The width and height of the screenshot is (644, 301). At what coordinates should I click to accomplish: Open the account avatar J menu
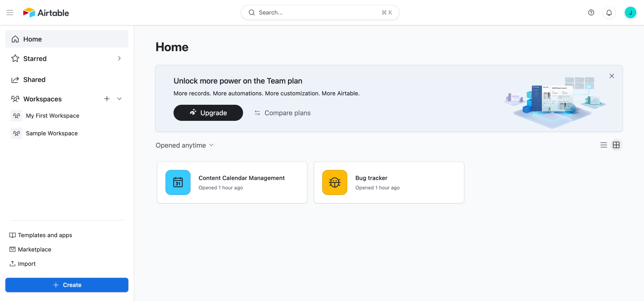pos(630,13)
